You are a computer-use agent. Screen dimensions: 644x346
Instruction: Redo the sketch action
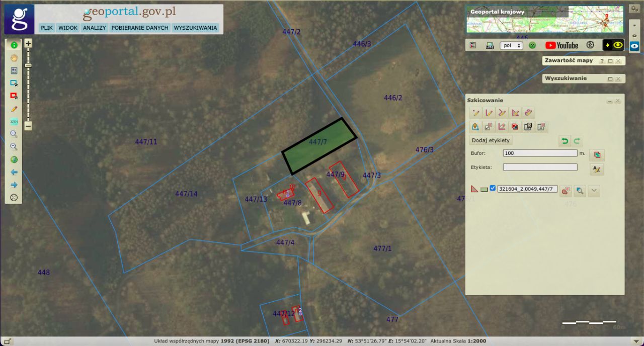tap(577, 141)
